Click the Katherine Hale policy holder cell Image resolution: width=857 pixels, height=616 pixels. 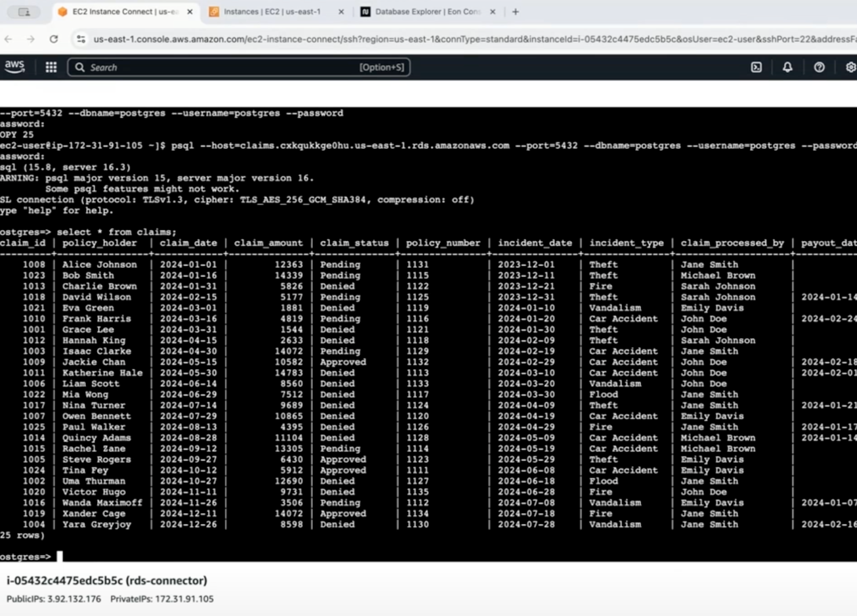tap(102, 373)
